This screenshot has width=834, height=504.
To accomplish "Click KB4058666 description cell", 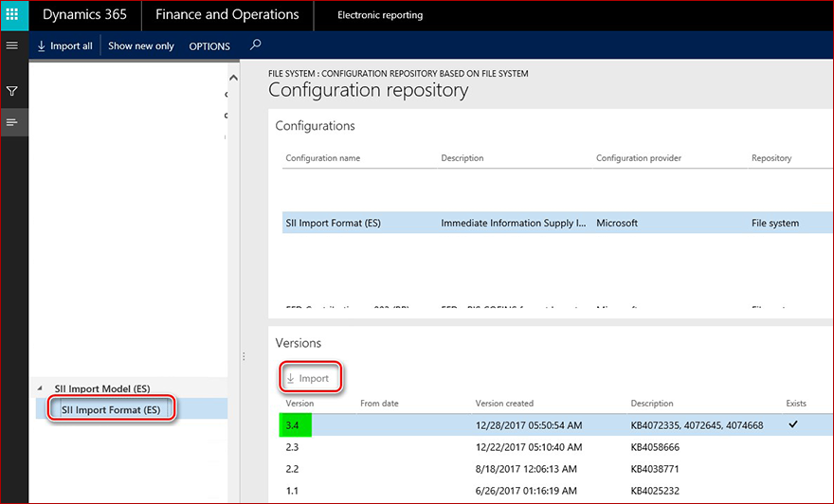I will (655, 447).
